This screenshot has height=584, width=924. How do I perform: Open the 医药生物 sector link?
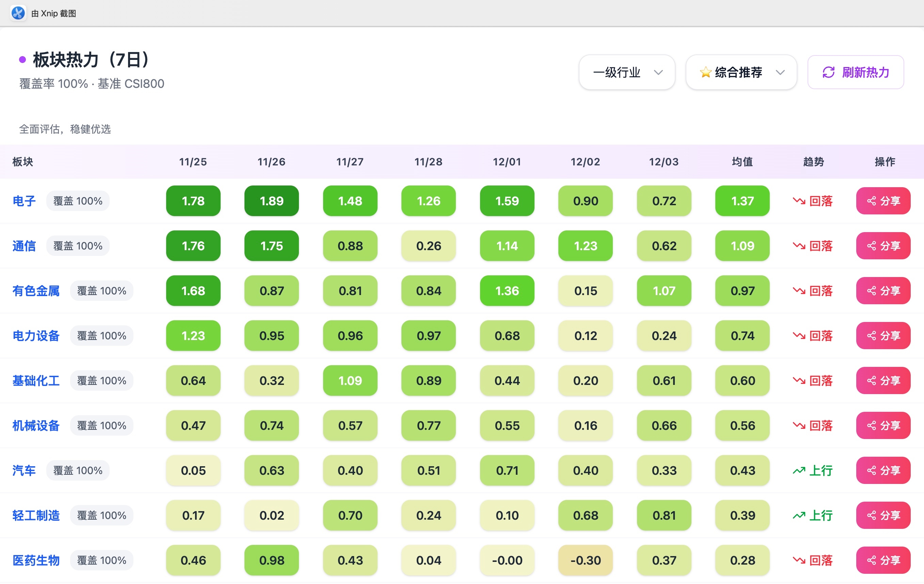point(36,560)
